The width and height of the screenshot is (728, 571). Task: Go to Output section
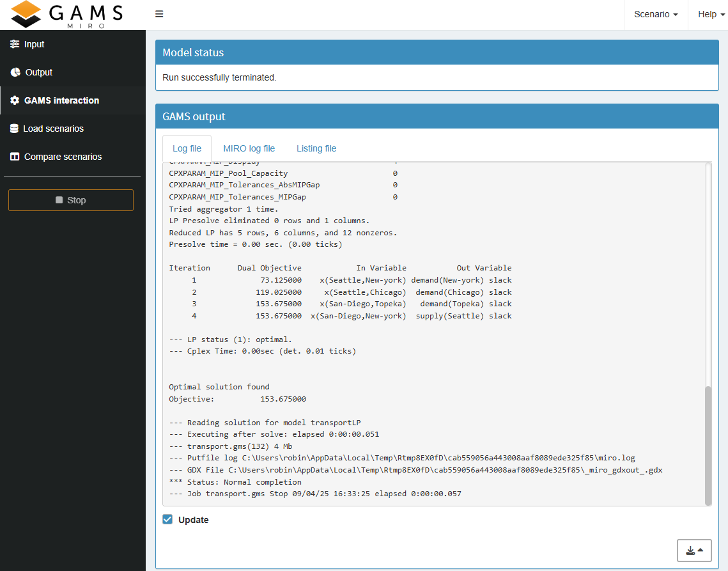coord(38,72)
